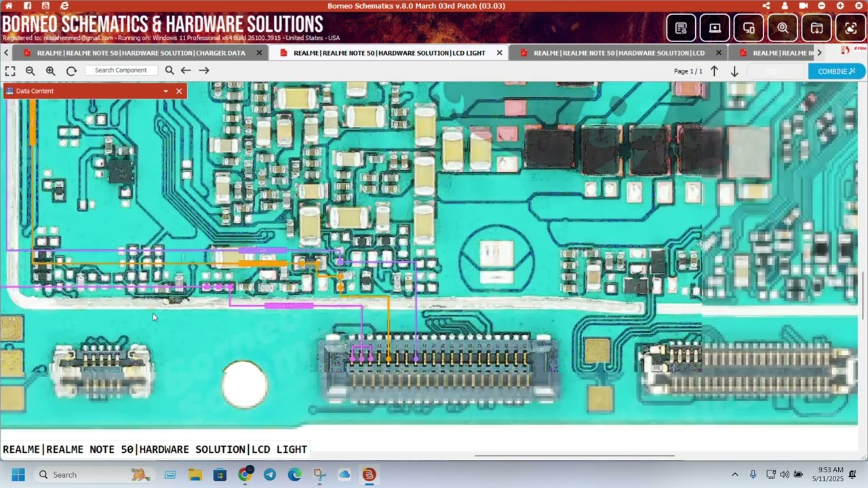Close the CHARGER DATA tab
This screenshot has height=488, width=868.
coord(259,53)
